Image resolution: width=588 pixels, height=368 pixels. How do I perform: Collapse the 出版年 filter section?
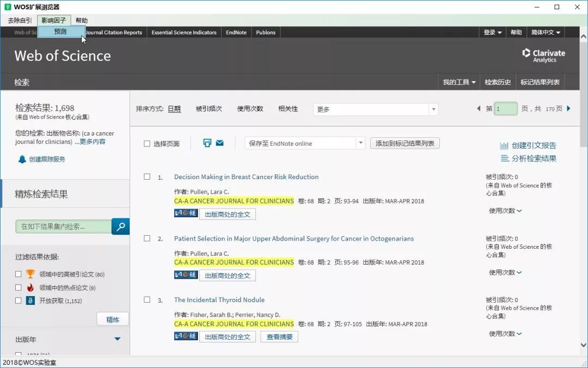tap(117, 339)
